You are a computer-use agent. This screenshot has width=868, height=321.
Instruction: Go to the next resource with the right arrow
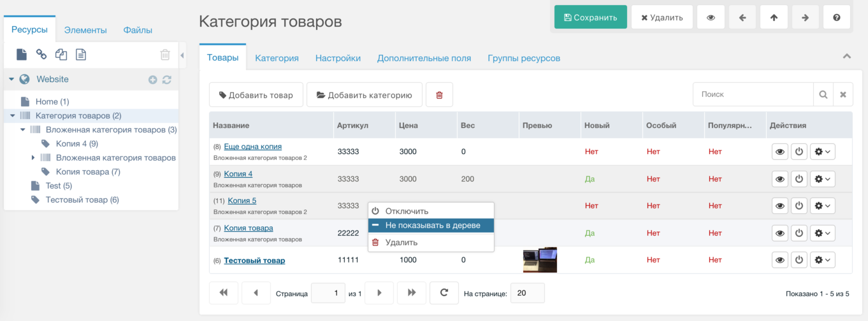tap(806, 18)
